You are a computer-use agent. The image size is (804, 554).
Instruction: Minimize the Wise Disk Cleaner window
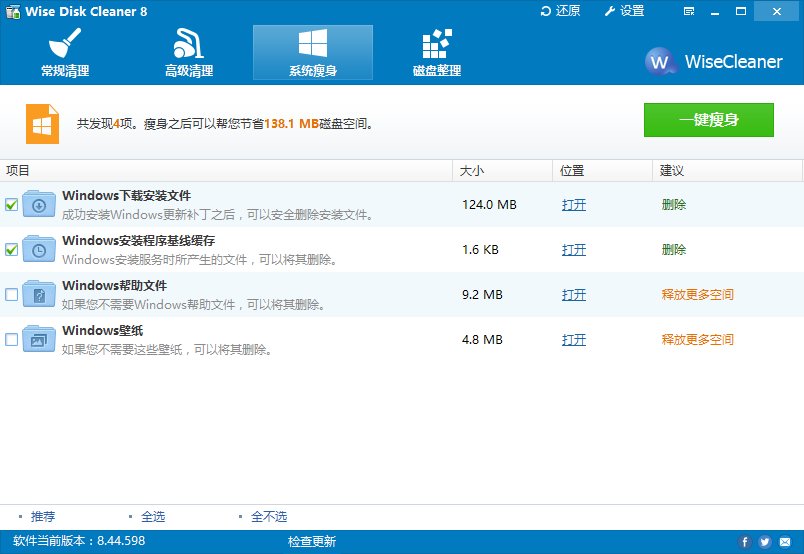pyautogui.click(x=715, y=11)
